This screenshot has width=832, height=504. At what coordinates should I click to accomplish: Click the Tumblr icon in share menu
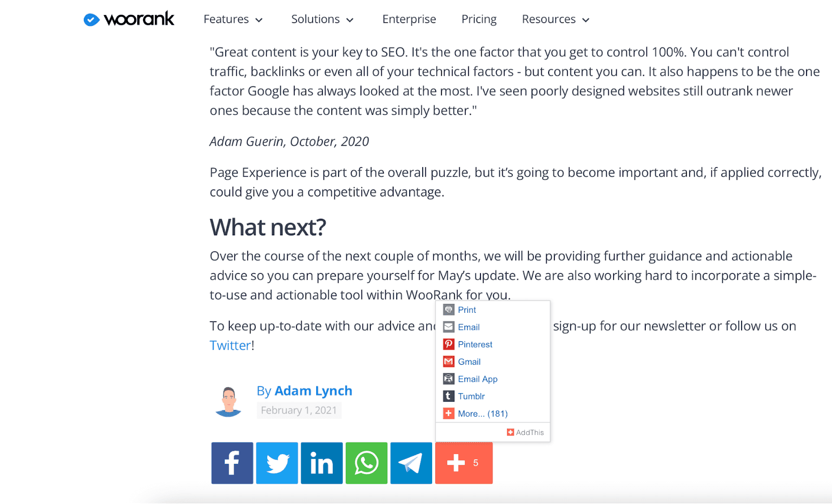[449, 396]
